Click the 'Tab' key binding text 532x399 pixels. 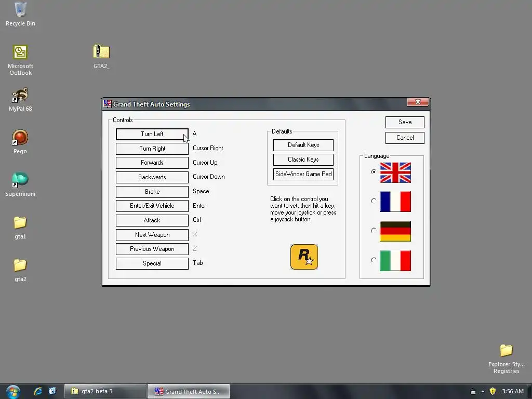pos(198,263)
